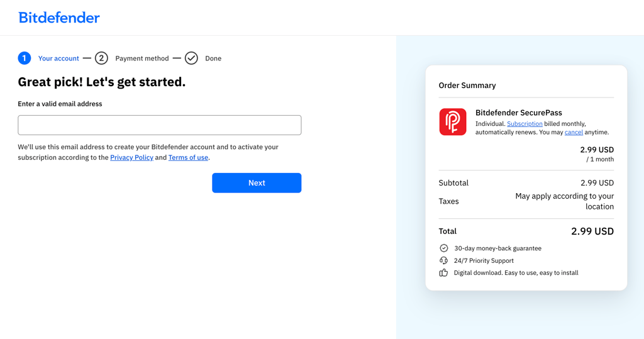Click the Taxes label
Screen dimensions: 644x339
(448, 201)
